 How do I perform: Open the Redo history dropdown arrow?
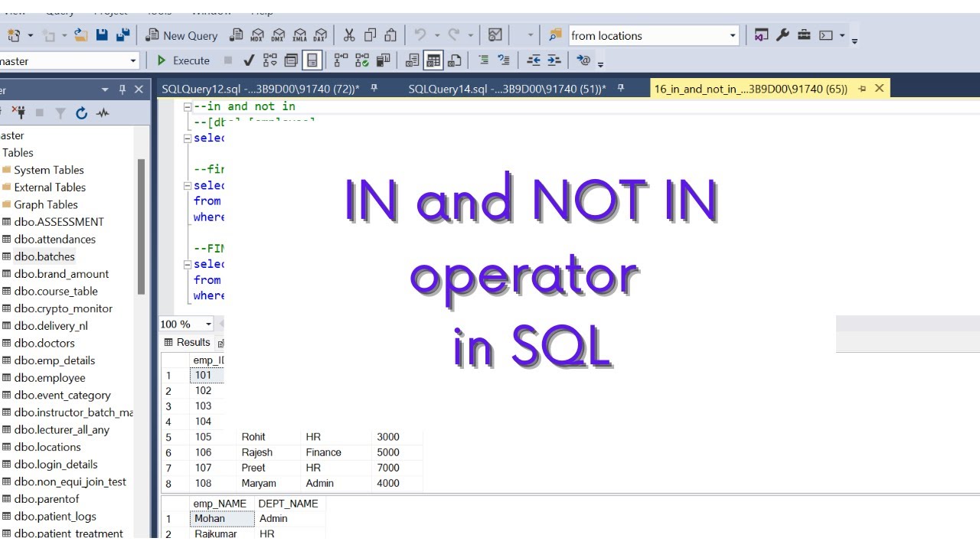click(470, 35)
